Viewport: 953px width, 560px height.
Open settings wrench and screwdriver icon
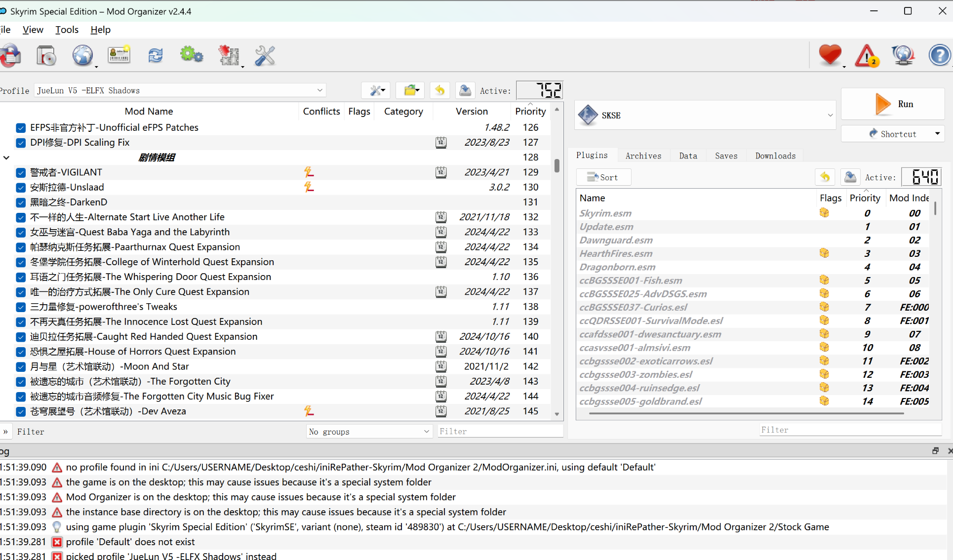(x=265, y=55)
